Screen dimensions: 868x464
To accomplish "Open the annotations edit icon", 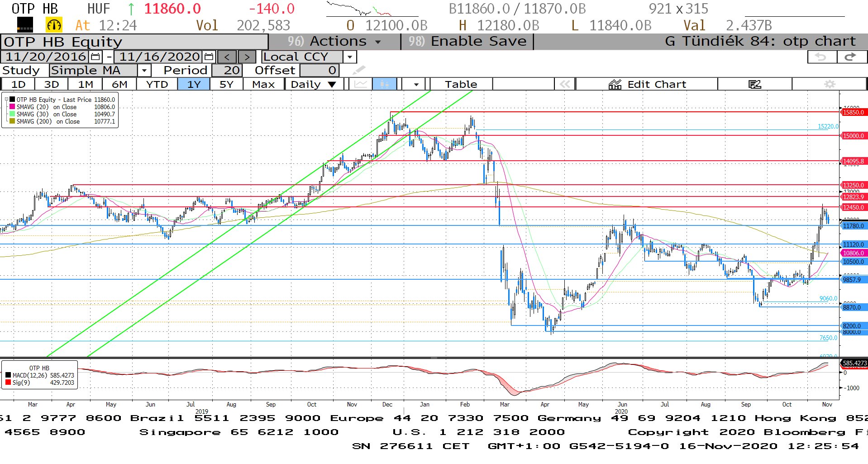I will (754, 84).
